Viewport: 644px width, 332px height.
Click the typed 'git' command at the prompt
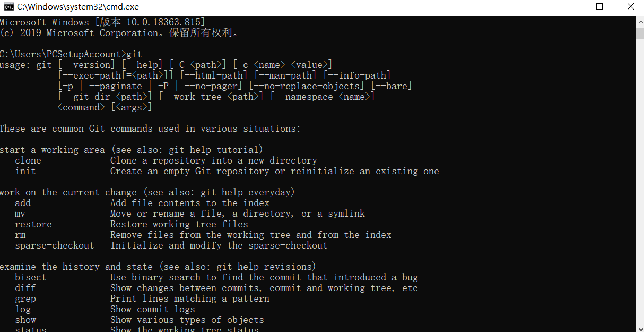click(x=134, y=54)
